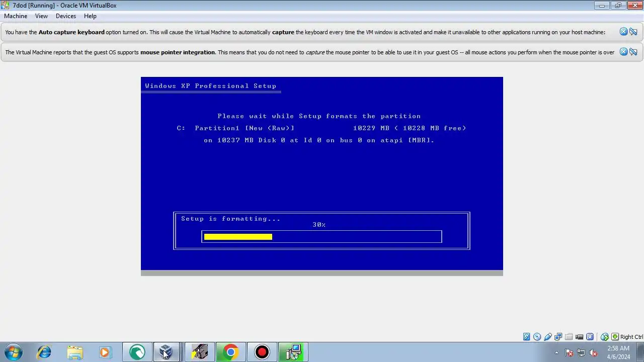Open the Help menu
Screen dimensions: 644x362
pyautogui.click(x=90, y=16)
